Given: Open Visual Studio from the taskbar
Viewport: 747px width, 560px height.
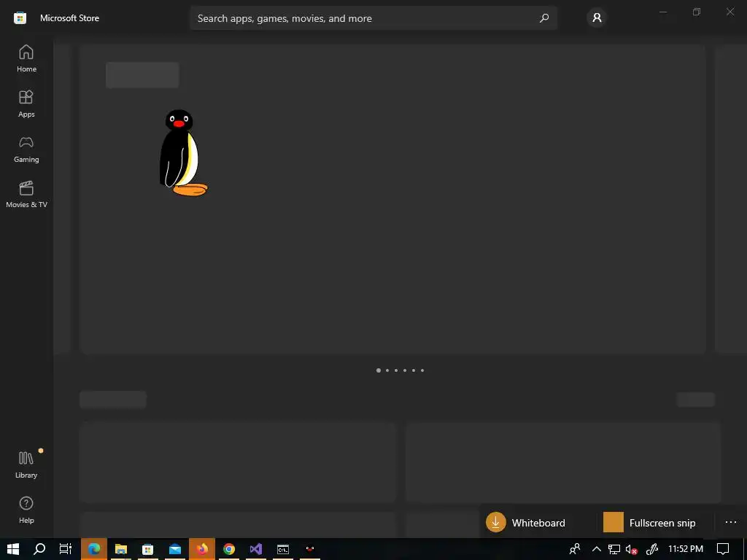Looking at the screenshot, I should pyautogui.click(x=256, y=549).
